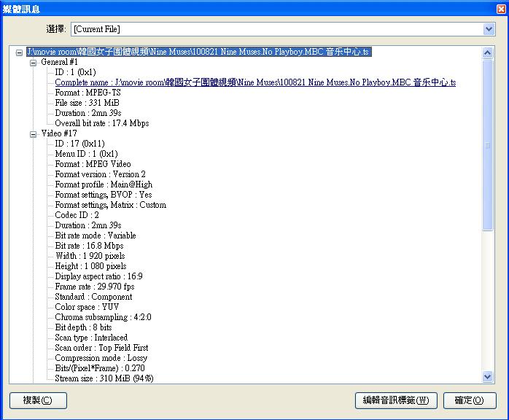Select the 'Bit rate : 16.8 Mbps' row
The height and width of the screenshot is (420, 509).
[89, 246]
